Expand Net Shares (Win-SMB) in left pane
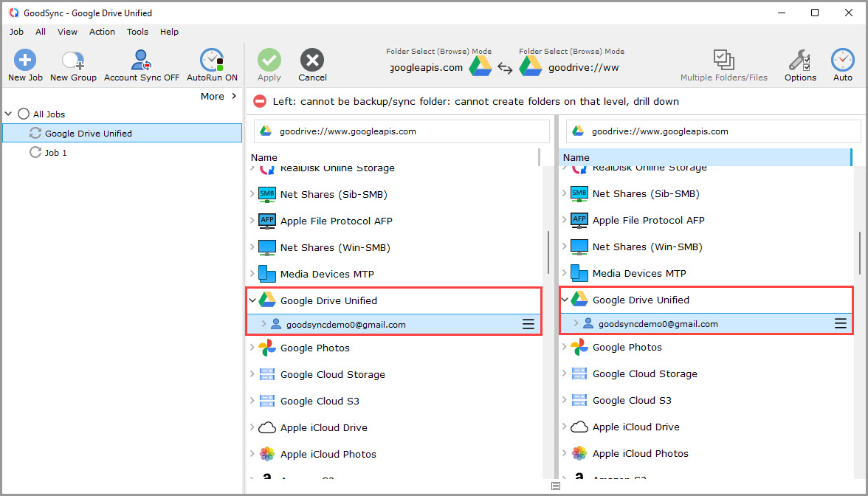This screenshot has width=868, height=496. (252, 247)
